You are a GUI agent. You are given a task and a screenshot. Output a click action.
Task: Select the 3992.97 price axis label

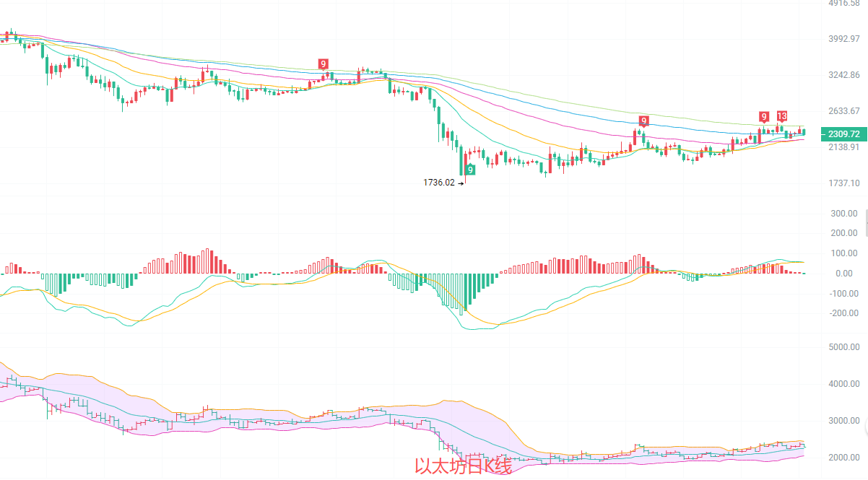click(x=843, y=39)
